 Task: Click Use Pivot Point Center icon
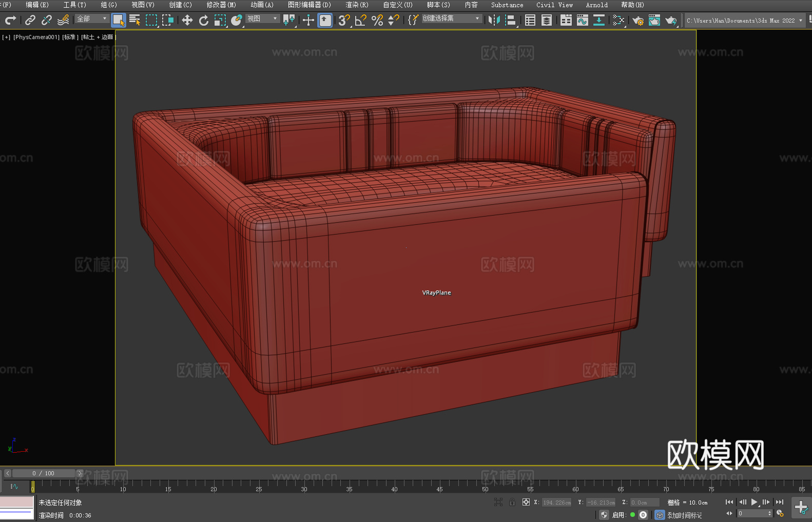click(x=289, y=20)
